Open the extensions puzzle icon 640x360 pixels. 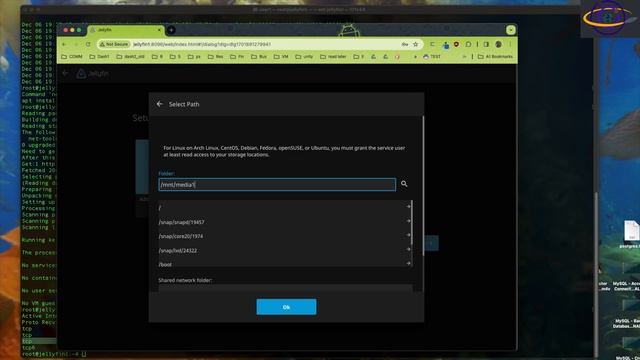[x=469, y=44]
